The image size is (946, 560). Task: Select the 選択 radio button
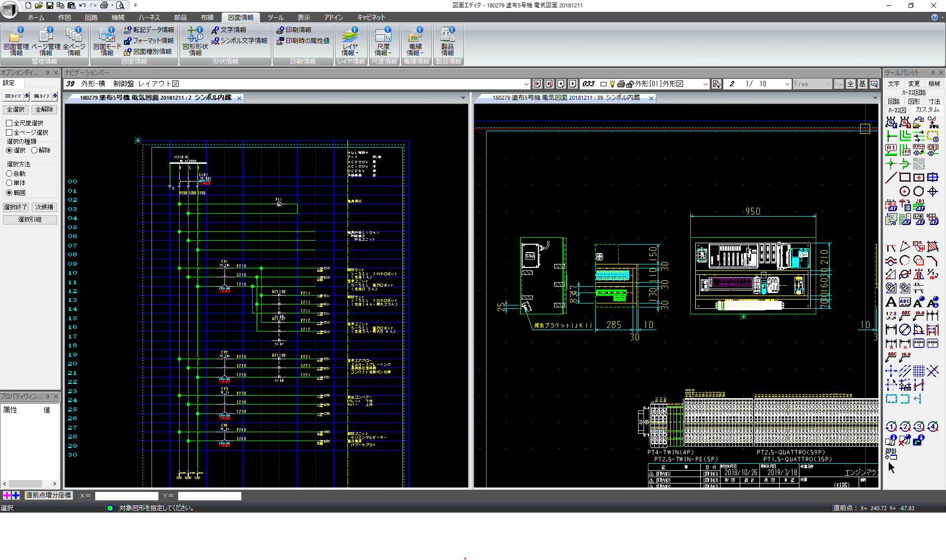point(9,150)
